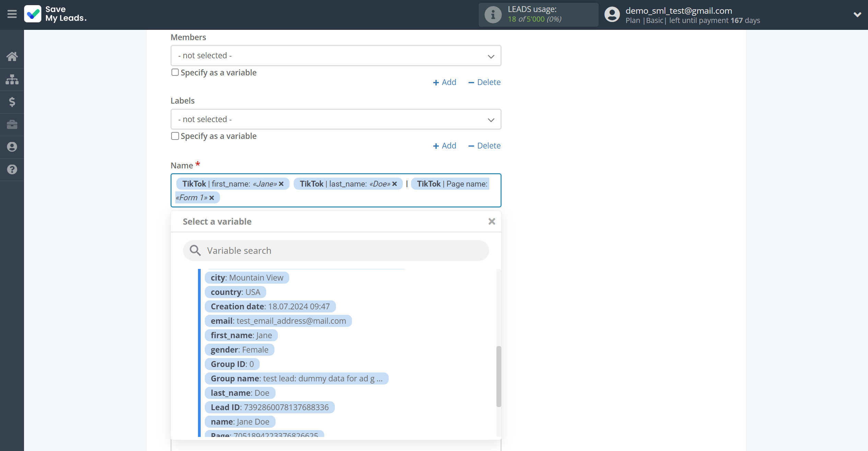Toggle 'Specify as a variable' for Labels
Screen dimensions: 868x451
pos(175,135)
